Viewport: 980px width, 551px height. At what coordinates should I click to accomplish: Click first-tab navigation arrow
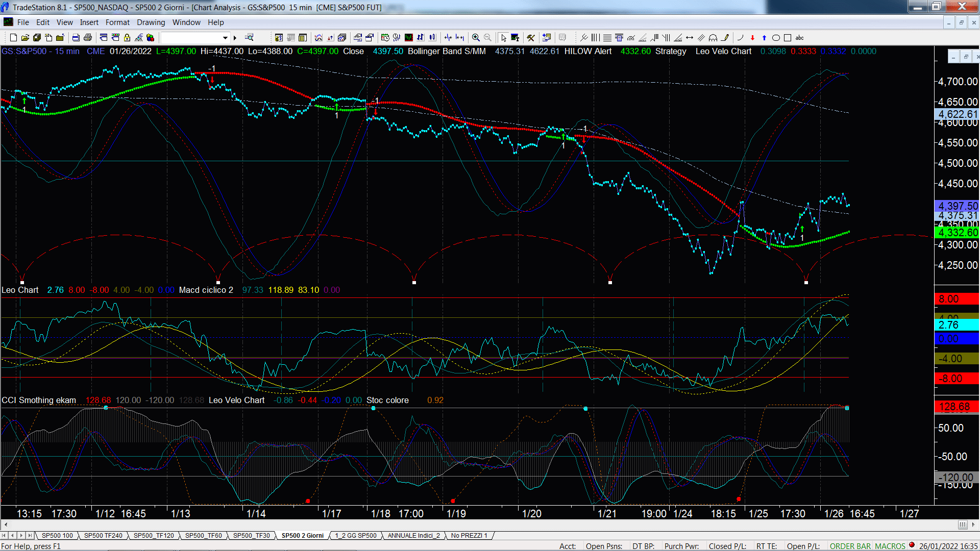(4, 535)
